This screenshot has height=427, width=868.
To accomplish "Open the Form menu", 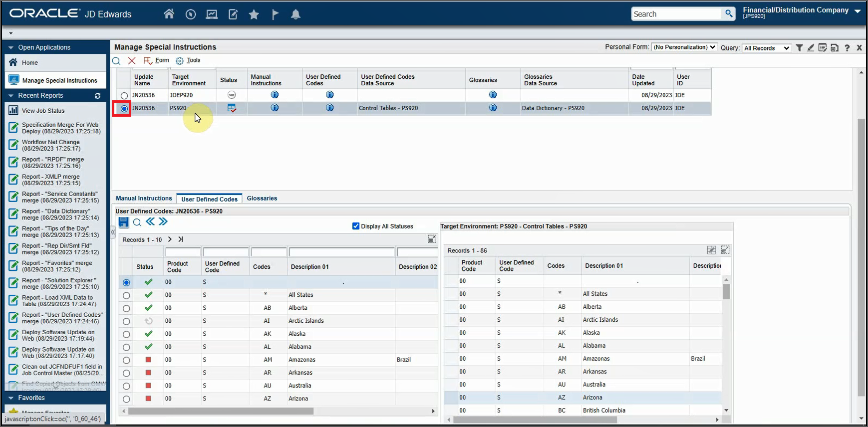I will click(156, 60).
